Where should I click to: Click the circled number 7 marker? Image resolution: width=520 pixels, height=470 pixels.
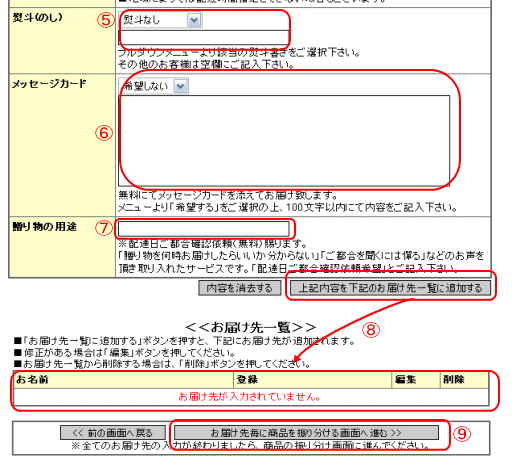[x=104, y=228]
